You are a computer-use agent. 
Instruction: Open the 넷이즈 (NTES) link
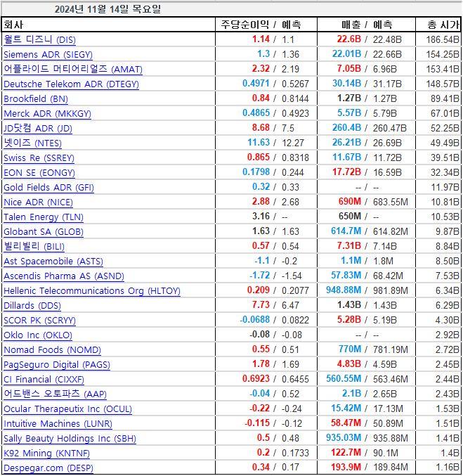click(33, 143)
